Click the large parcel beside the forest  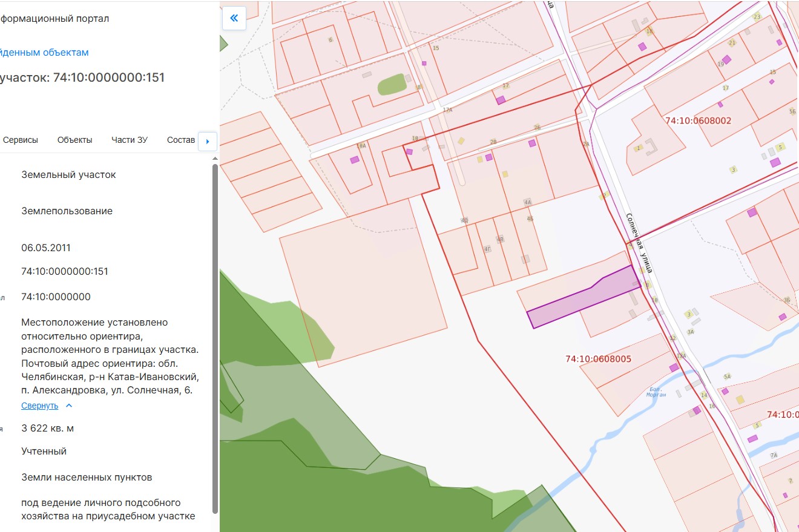[x=363, y=283]
